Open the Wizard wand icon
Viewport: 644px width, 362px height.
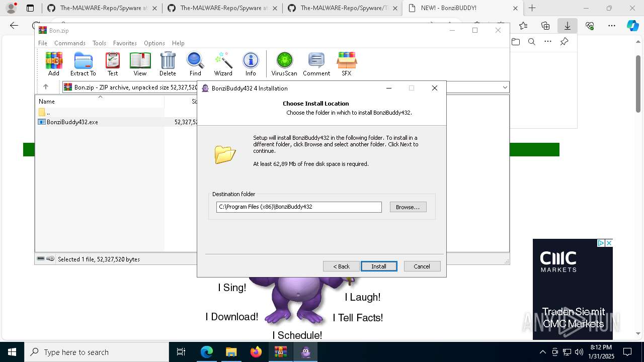pos(223,64)
